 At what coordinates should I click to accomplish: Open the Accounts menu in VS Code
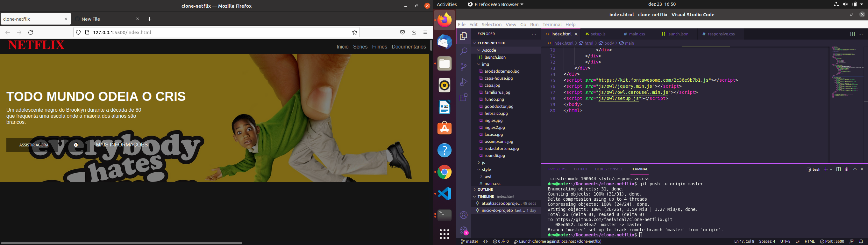464,215
